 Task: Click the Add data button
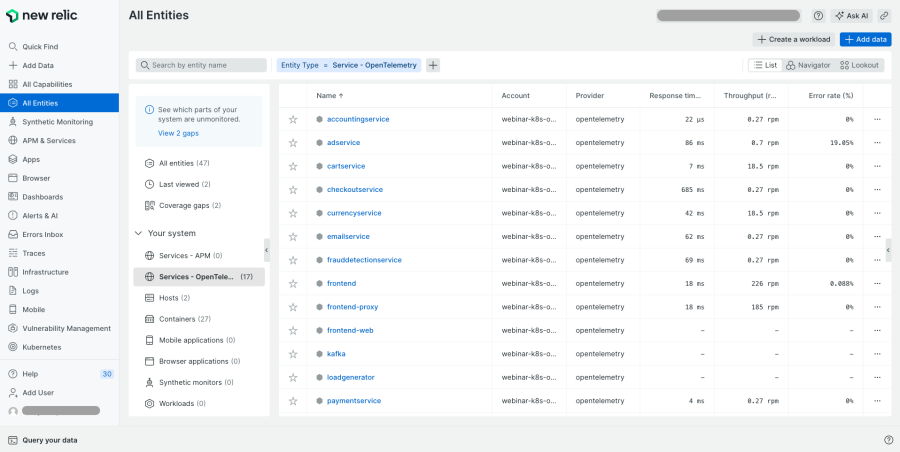866,40
